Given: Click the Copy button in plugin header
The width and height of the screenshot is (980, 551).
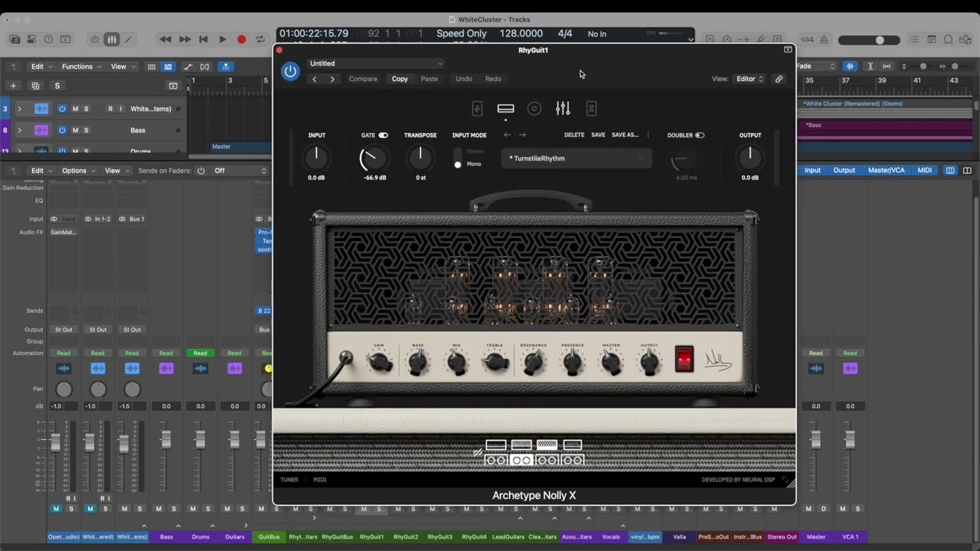Looking at the screenshot, I should 400,79.
